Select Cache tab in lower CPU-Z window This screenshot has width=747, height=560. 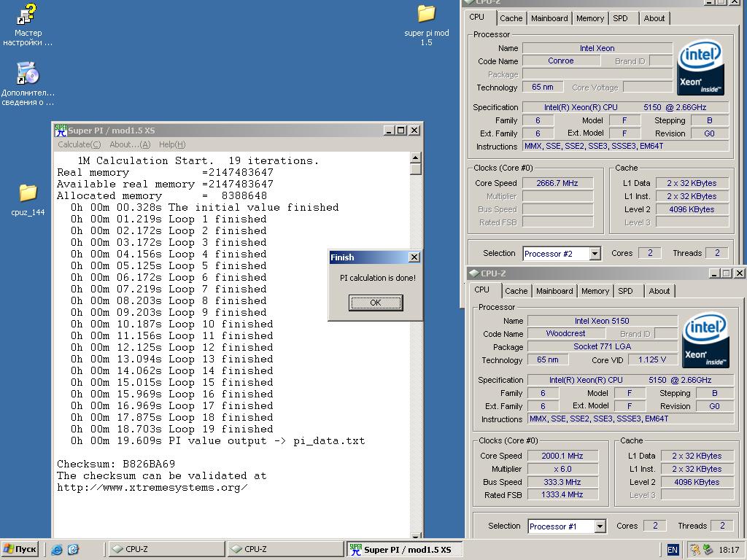[516, 291]
